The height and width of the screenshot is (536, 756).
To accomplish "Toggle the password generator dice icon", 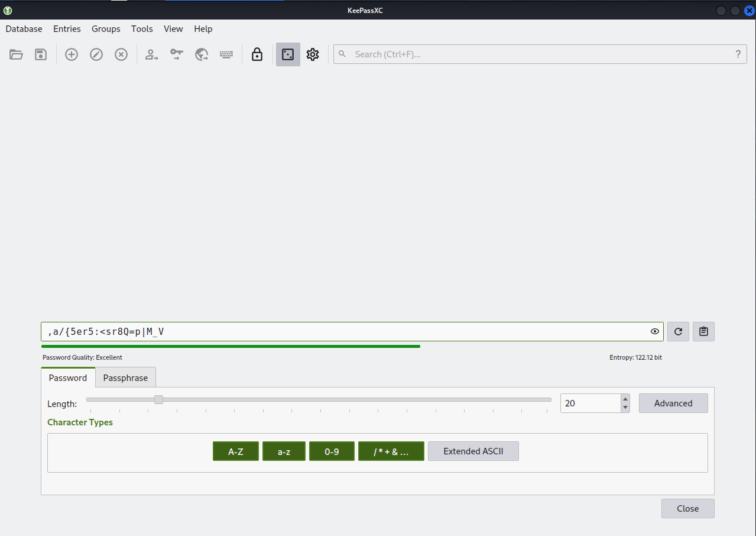I will click(x=288, y=54).
